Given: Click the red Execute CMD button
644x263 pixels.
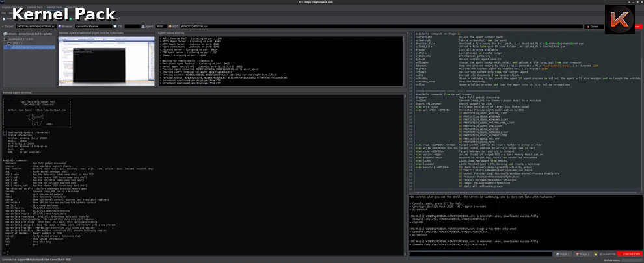Looking at the screenshot, I should click(x=629, y=255).
